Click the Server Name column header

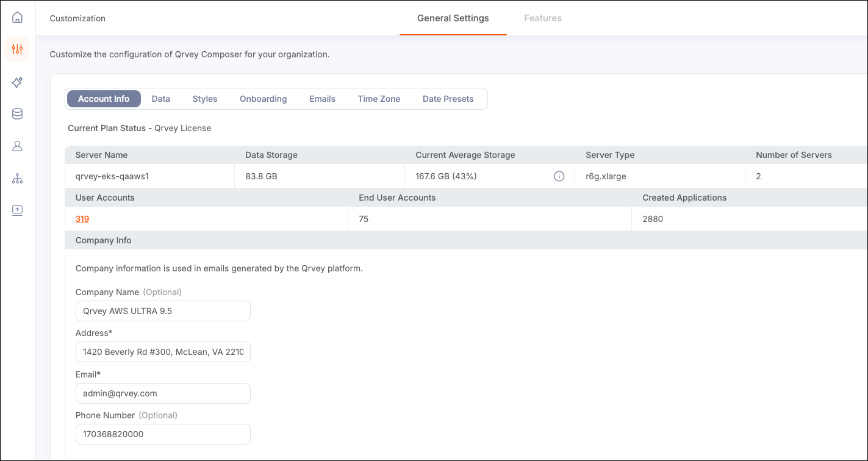tap(102, 155)
